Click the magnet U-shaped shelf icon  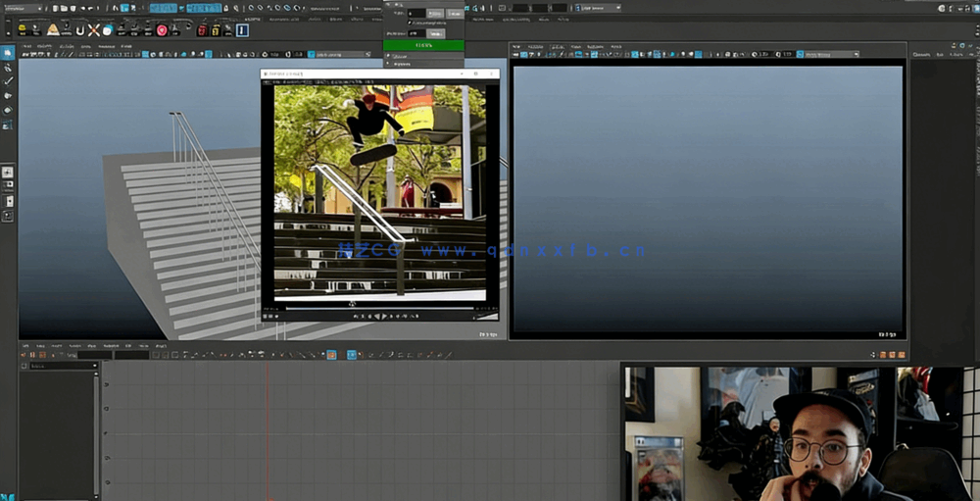tap(80, 30)
